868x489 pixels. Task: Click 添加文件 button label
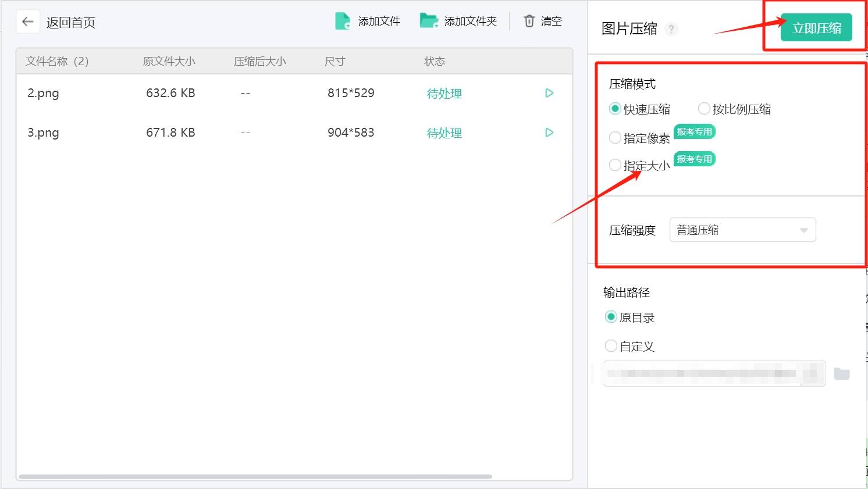[379, 22]
